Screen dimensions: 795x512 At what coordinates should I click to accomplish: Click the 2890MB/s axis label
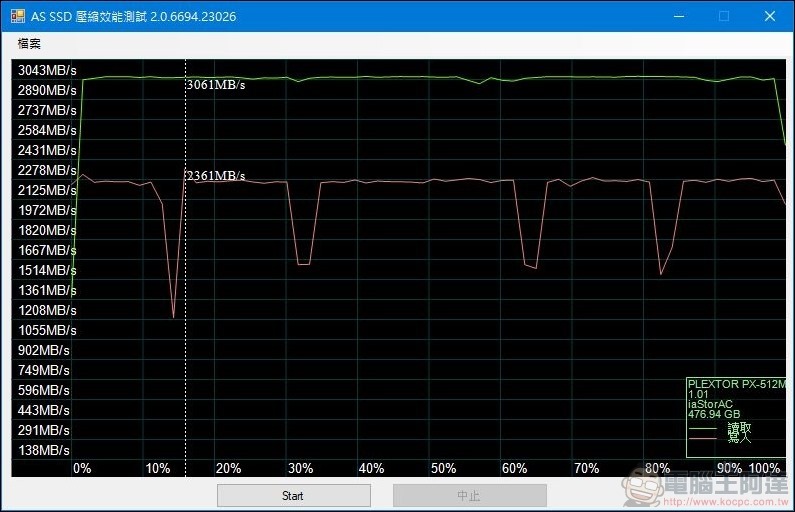[x=47, y=90]
